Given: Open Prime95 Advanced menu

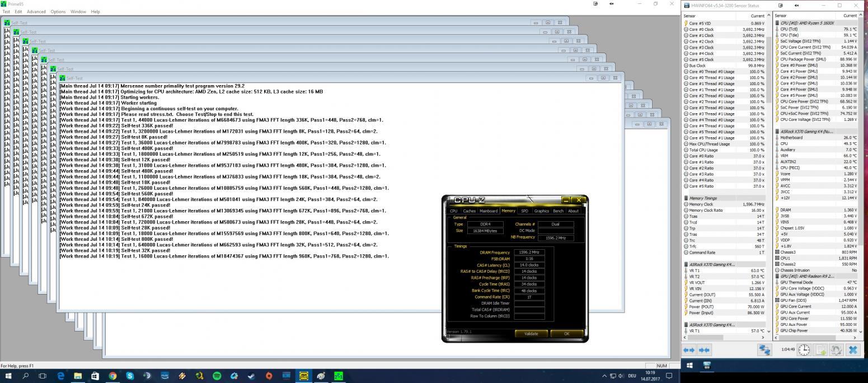Looking at the screenshot, I should 36,12.
